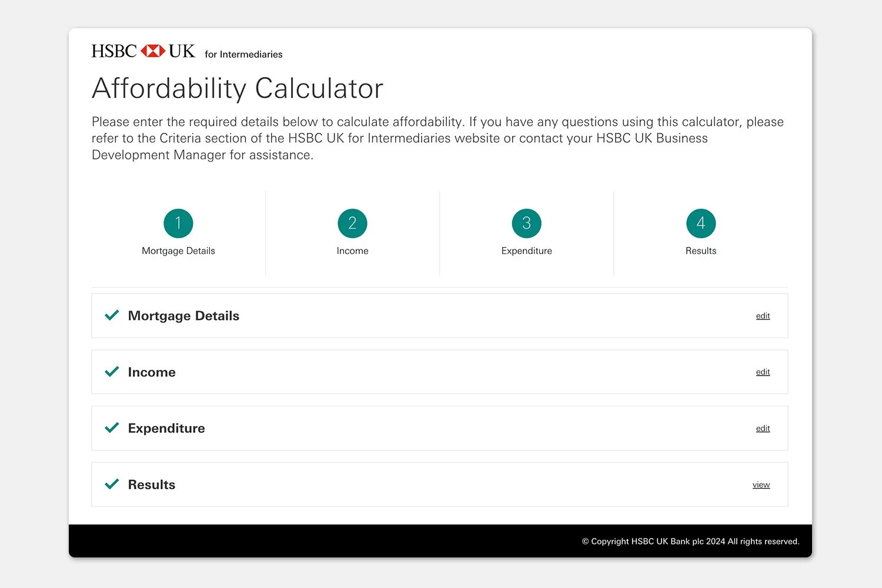Click step 3 circle for Expenditure
Image resolution: width=882 pixels, height=588 pixels.
click(x=526, y=223)
